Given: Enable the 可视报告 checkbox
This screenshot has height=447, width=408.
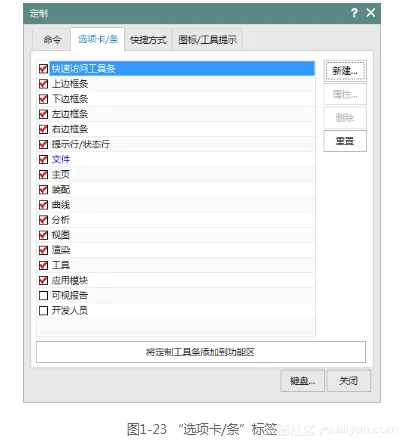Looking at the screenshot, I should click(x=43, y=295).
